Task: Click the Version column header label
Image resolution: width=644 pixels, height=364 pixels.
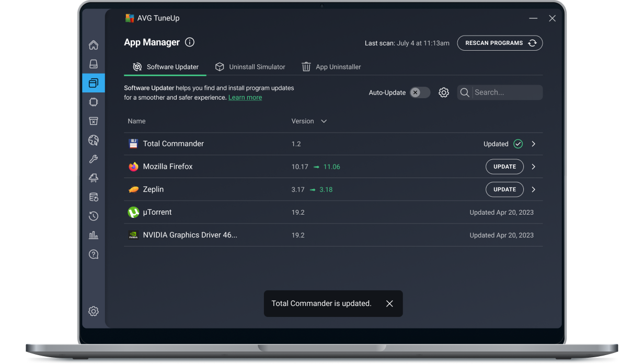Action: point(303,121)
